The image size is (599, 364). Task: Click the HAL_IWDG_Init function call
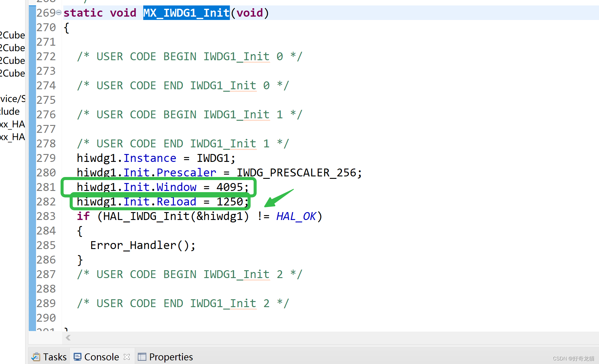[x=146, y=216]
